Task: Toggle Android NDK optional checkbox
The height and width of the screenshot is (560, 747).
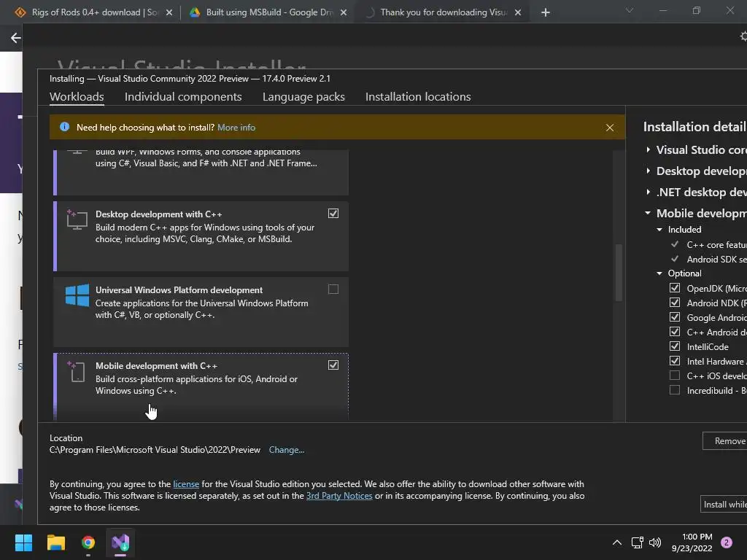Action: pyautogui.click(x=675, y=303)
